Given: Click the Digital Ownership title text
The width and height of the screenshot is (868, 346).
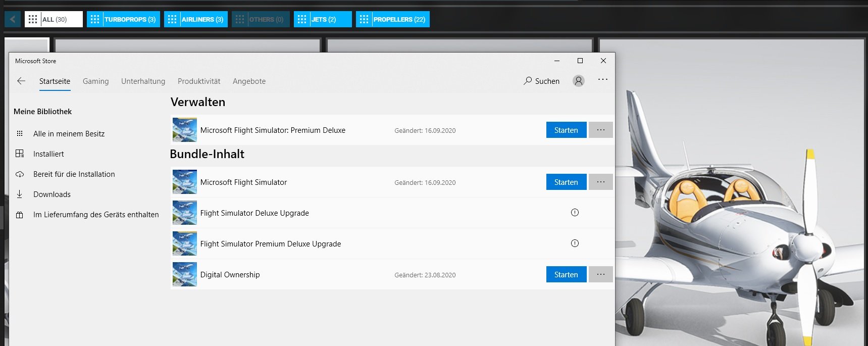Looking at the screenshot, I should tap(230, 275).
